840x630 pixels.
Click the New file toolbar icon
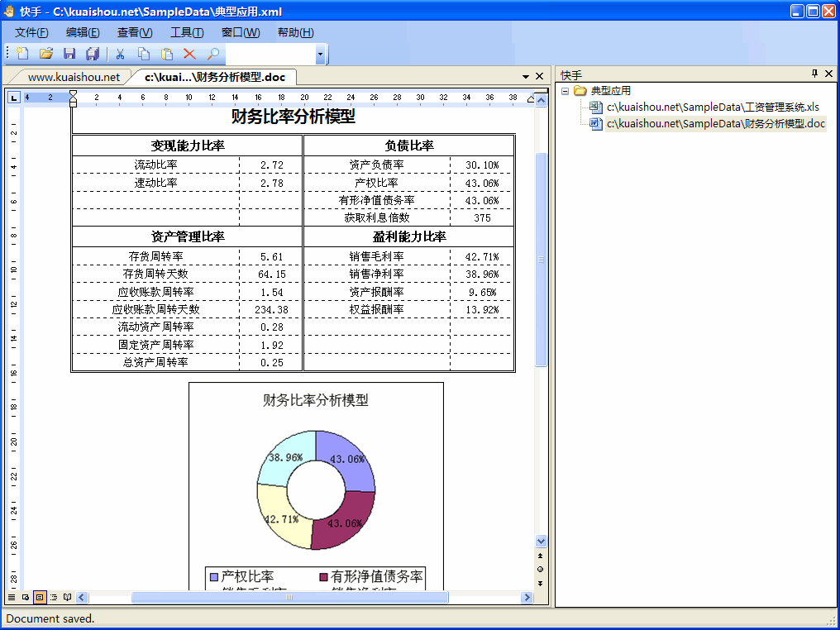[22, 54]
